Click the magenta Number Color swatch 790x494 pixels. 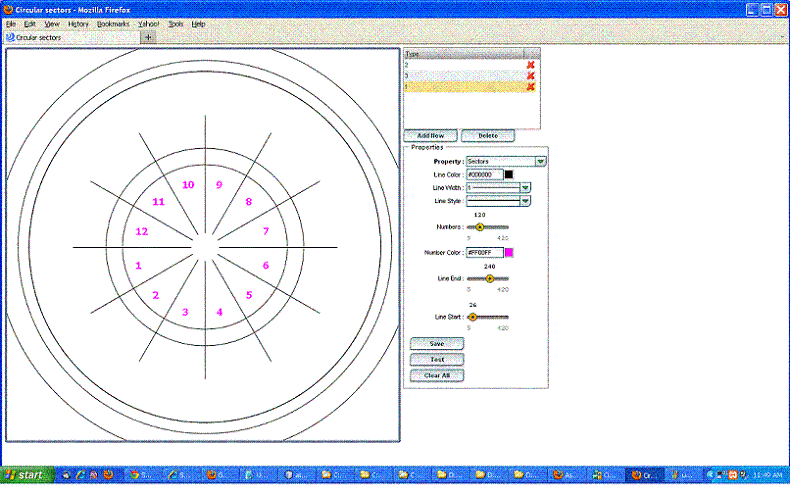[509, 252]
